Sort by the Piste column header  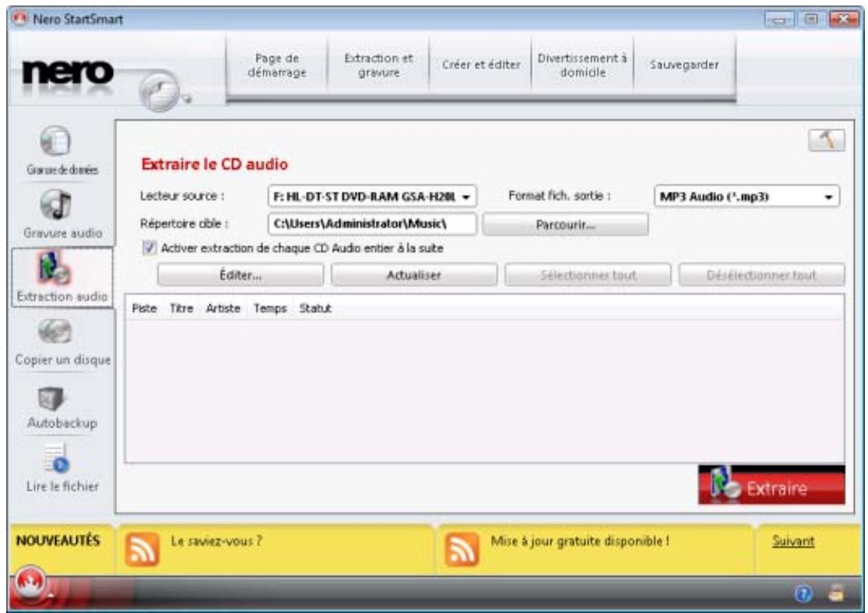pos(145,308)
